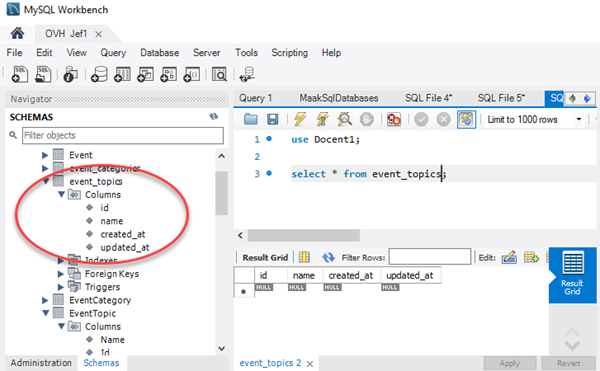Create a new stored procedure icon
This screenshot has height=371, width=600.
(x=168, y=74)
